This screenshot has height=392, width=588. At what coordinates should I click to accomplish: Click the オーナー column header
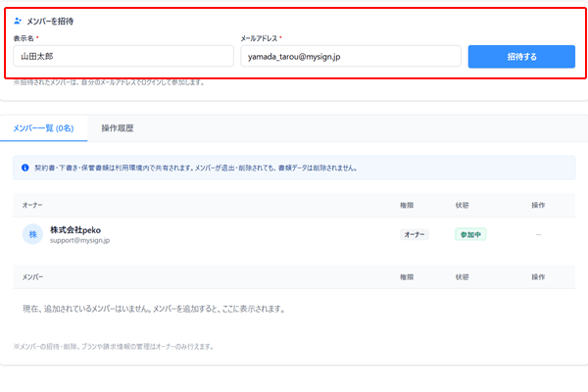(32, 205)
